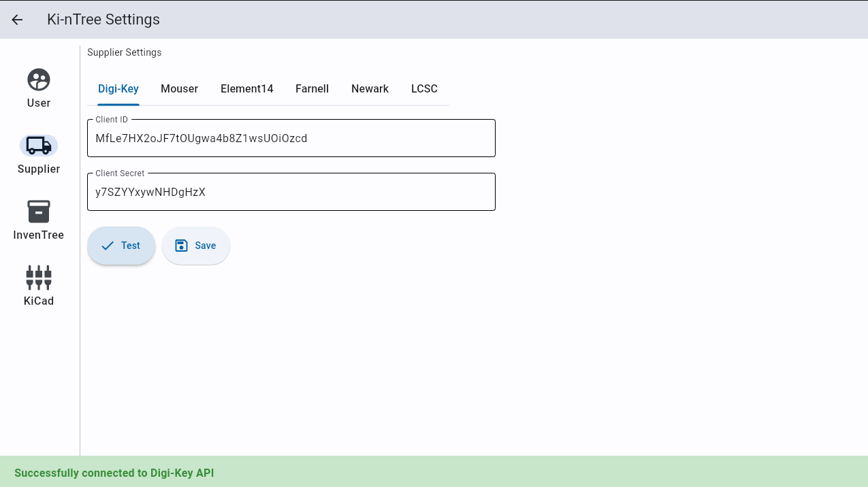The height and width of the screenshot is (487, 868).
Task: Click the 'Ki-nTree Settings' title
Action: click(103, 20)
